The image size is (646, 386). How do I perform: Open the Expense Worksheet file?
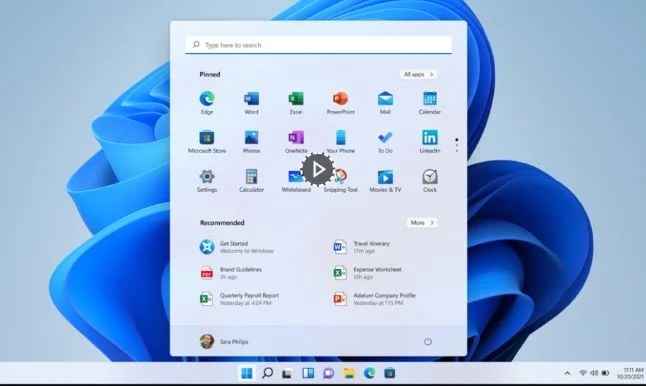coord(367,273)
